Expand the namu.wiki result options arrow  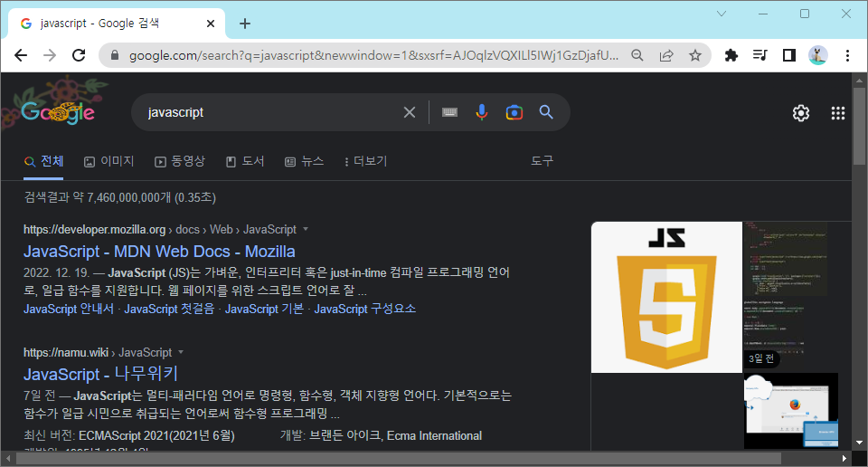[x=181, y=352]
